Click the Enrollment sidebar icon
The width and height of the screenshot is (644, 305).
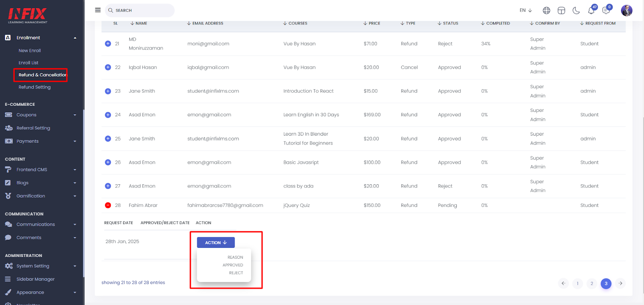(8, 37)
